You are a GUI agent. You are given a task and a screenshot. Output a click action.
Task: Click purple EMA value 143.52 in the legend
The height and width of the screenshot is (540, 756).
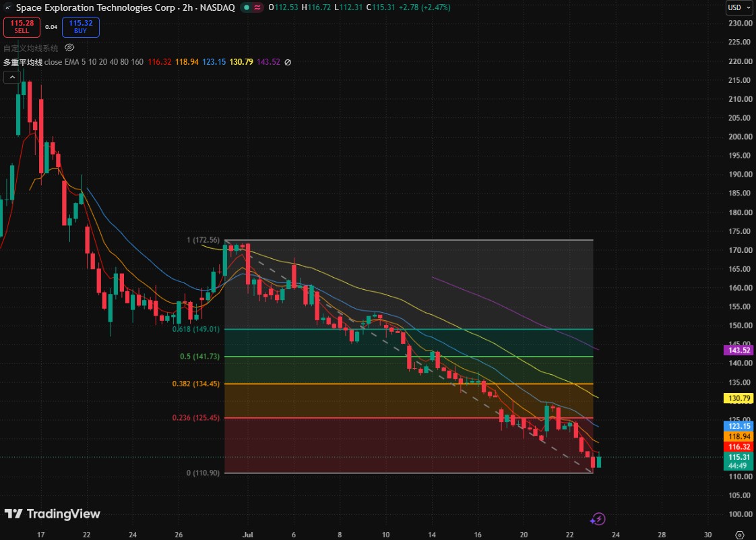(x=269, y=62)
